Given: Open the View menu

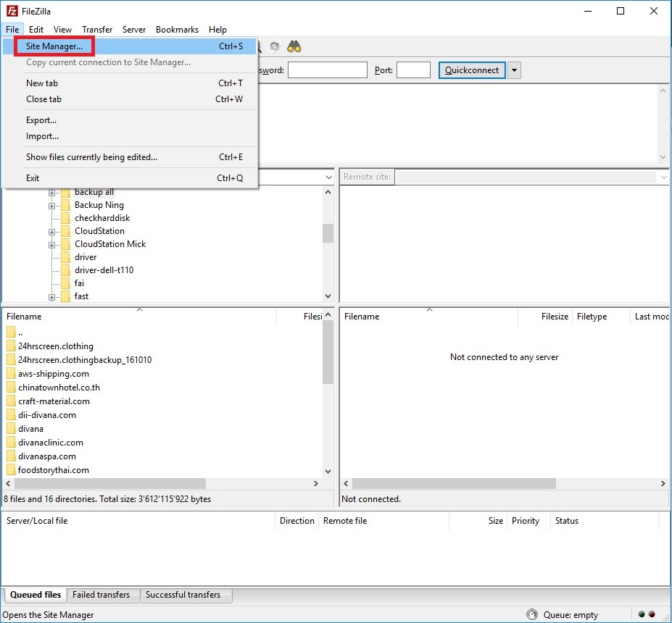Looking at the screenshot, I should pyautogui.click(x=62, y=30).
